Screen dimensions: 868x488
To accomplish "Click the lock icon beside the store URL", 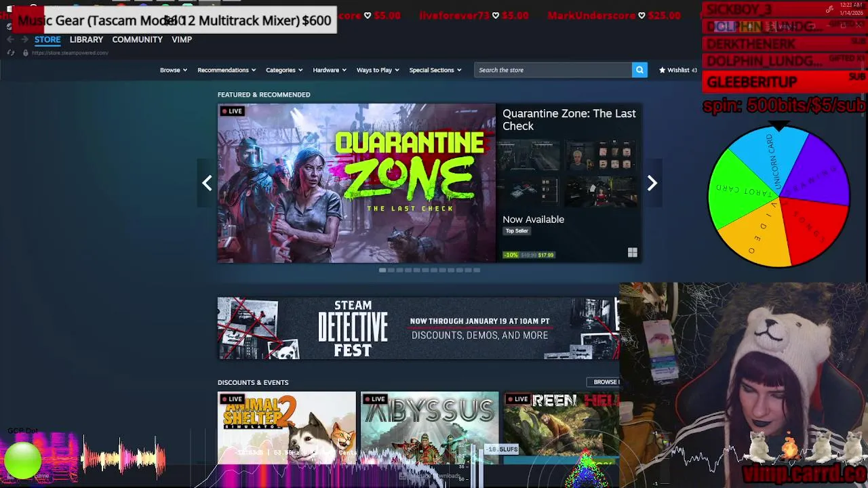I will coord(26,53).
